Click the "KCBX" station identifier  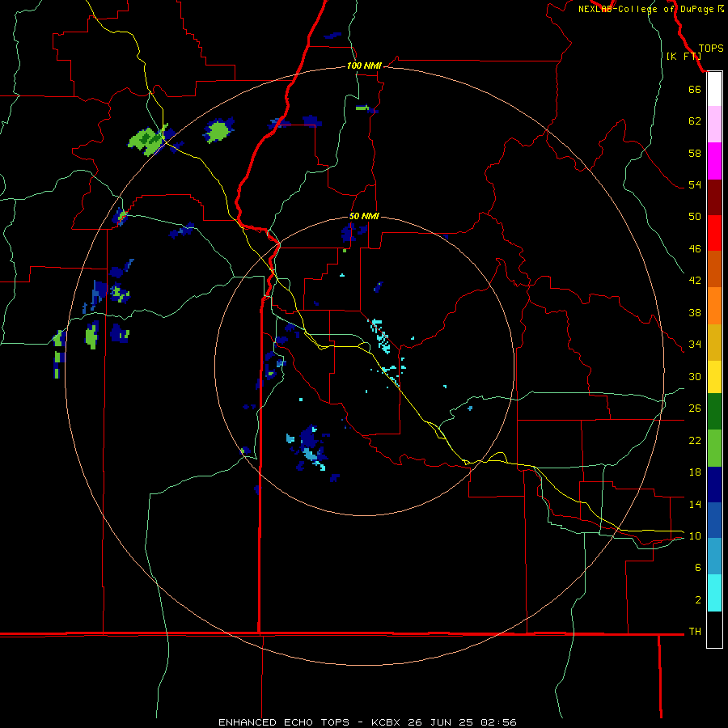tap(385, 722)
